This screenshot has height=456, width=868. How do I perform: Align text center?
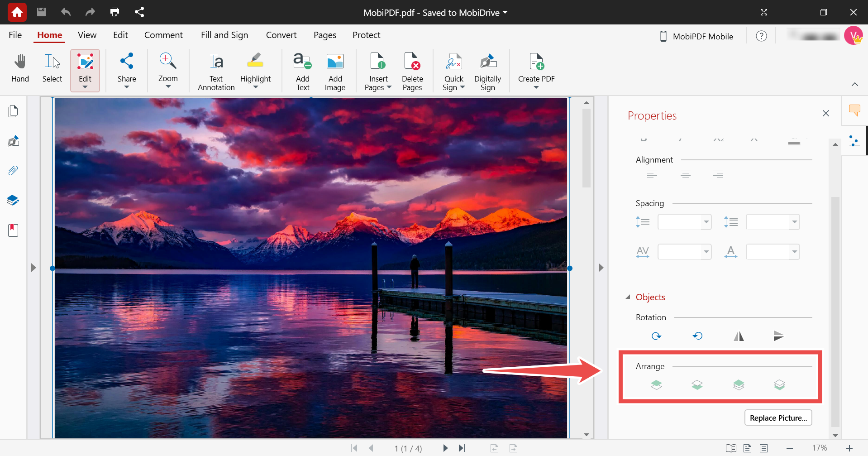686,175
